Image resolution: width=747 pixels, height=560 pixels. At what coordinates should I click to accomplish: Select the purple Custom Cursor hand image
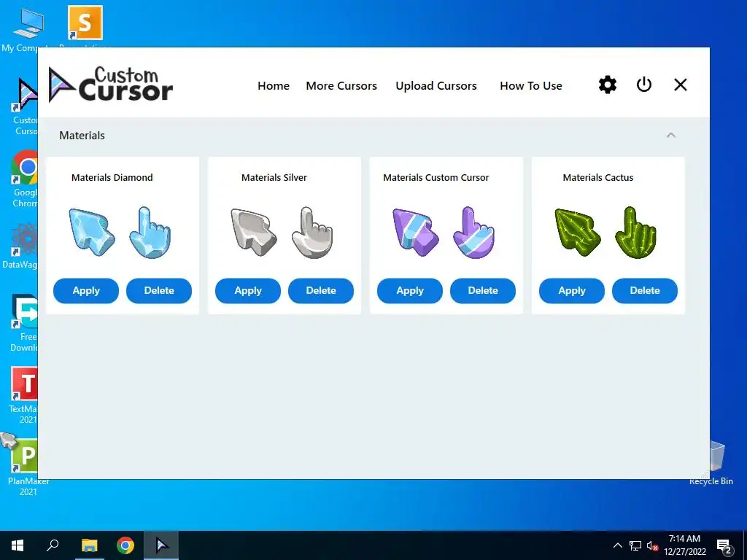coord(473,233)
